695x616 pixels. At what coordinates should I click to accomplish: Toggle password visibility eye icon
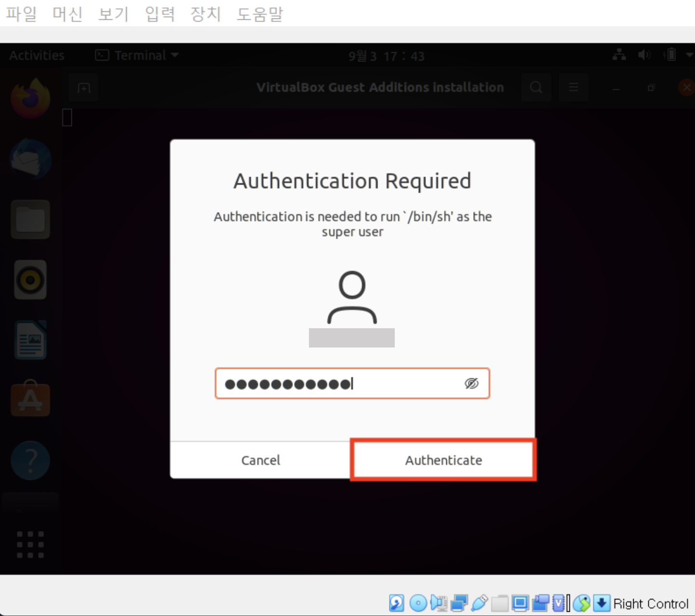pos(471,383)
